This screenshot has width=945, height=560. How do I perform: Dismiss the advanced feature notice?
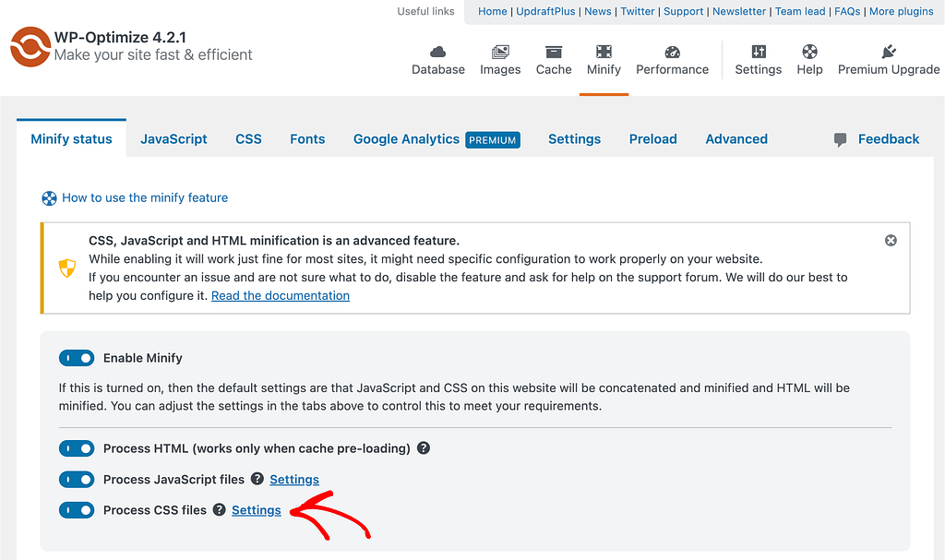click(891, 241)
